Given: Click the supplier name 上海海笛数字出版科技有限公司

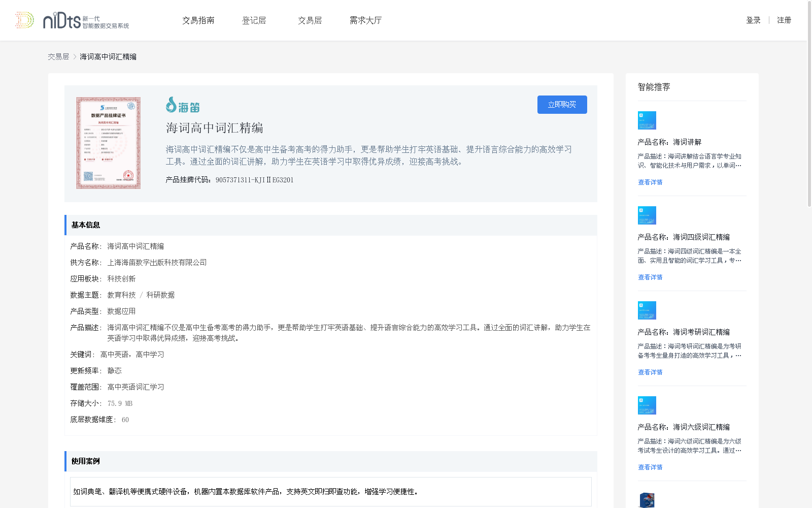Looking at the screenshot, I should (157, 263).
